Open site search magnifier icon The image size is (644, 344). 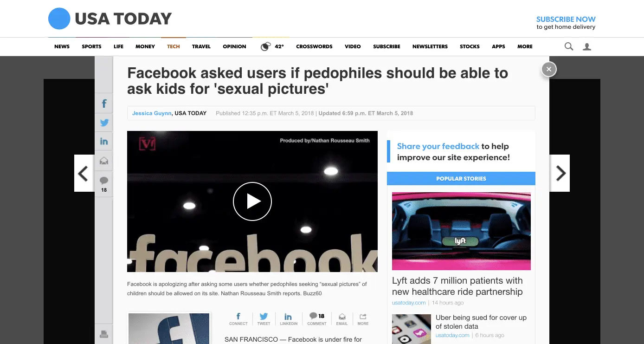point(569,46)
